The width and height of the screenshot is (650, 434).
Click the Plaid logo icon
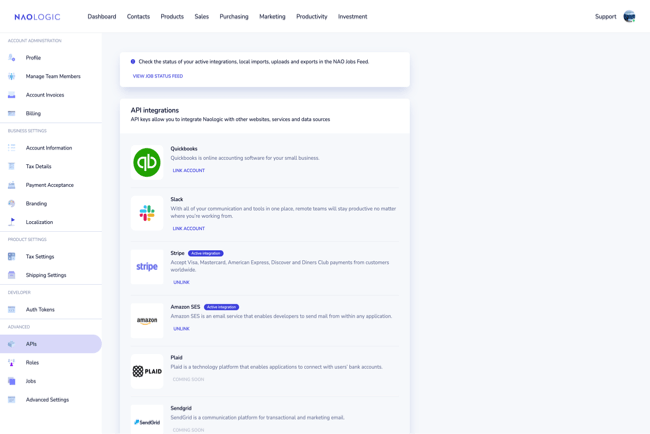coord(147,371)
